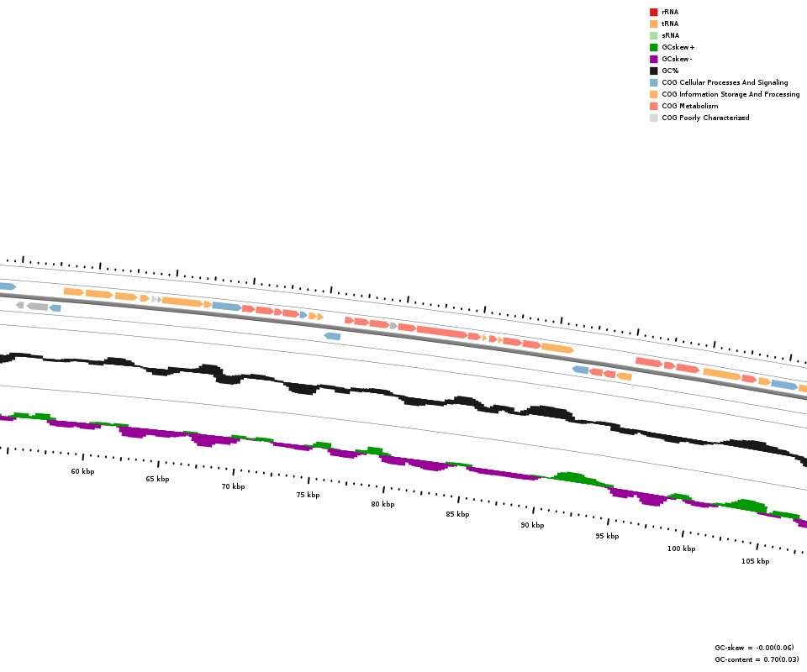Click the red rRNA legend swatch
This screenshot has height=672, width=807.
pyautogui.click(x=654, y=12)
